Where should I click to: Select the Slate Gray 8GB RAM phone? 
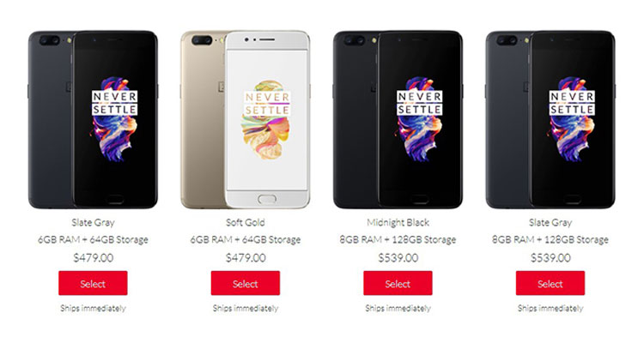pos(550,283)
